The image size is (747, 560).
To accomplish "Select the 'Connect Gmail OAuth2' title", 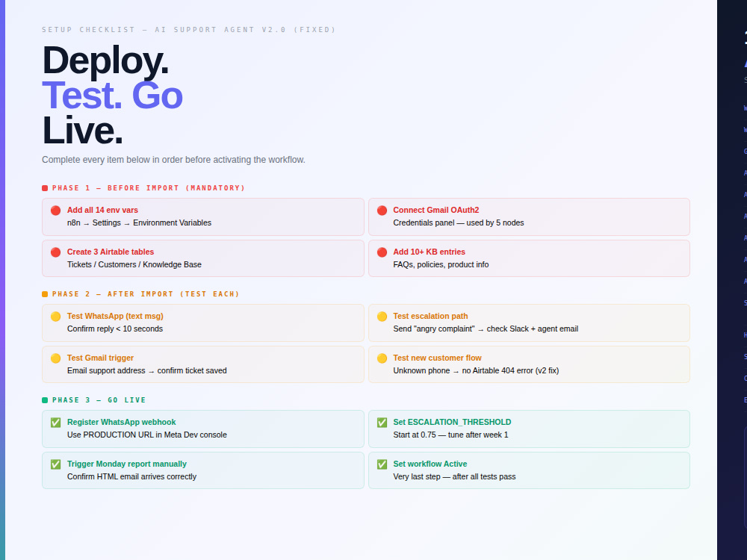I will tap(436, 210).
